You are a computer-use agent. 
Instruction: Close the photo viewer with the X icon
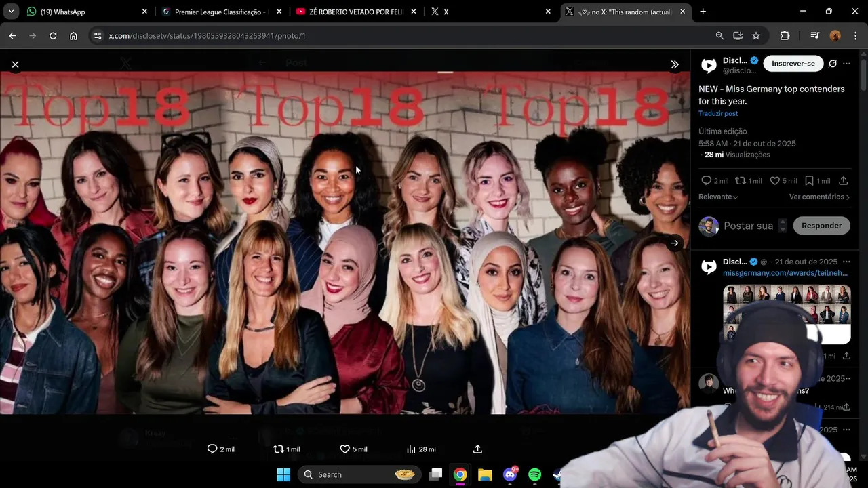click(x=15, y=64)
